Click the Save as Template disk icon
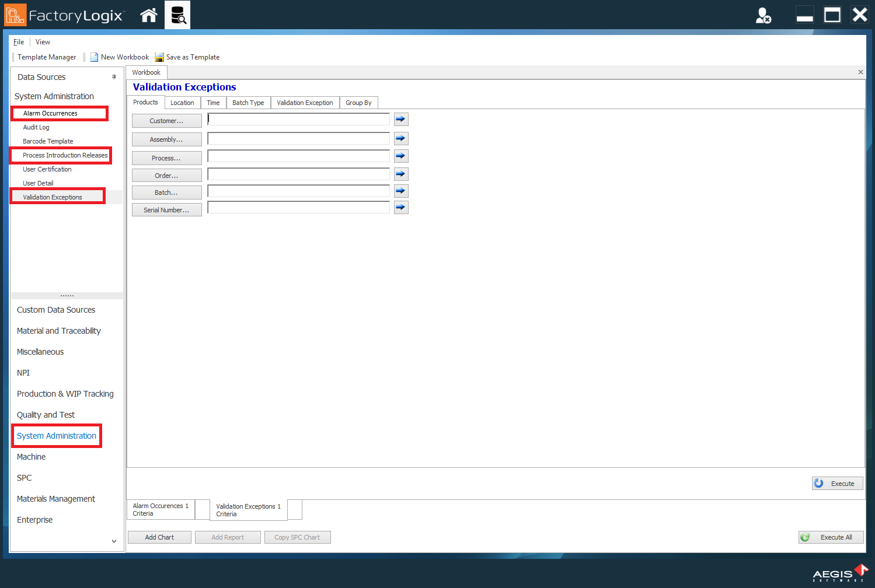The height and width of the screenshot is (588, 875). tap(159, 57)
